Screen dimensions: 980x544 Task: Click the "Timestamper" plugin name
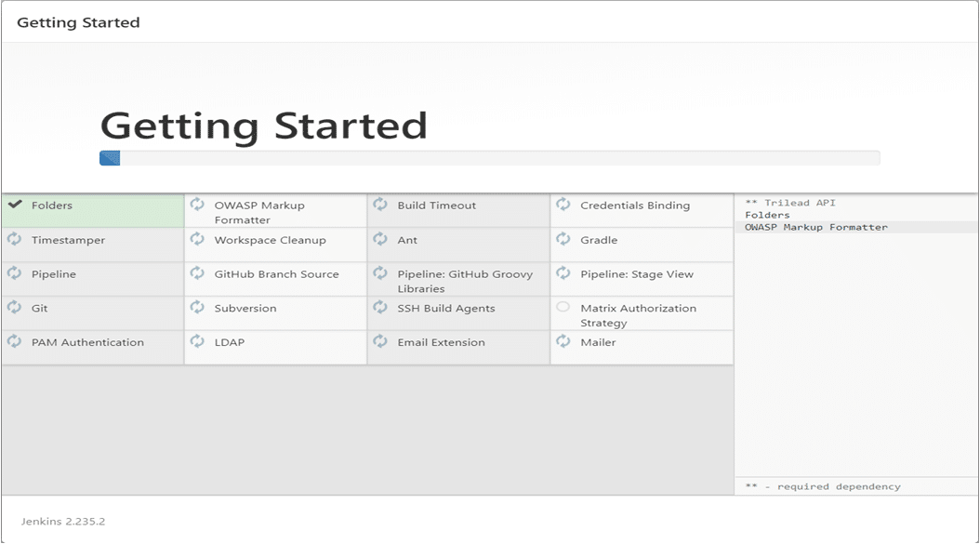coord(68,240)
